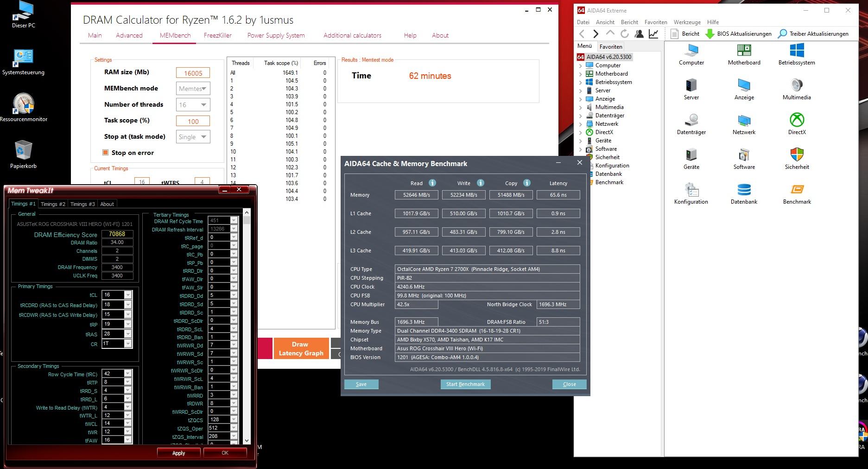The height and width of the screenshot is (469, 868).
Task: Open the Computer icon in AIDA64 panel
Action: tap(691, 55)
